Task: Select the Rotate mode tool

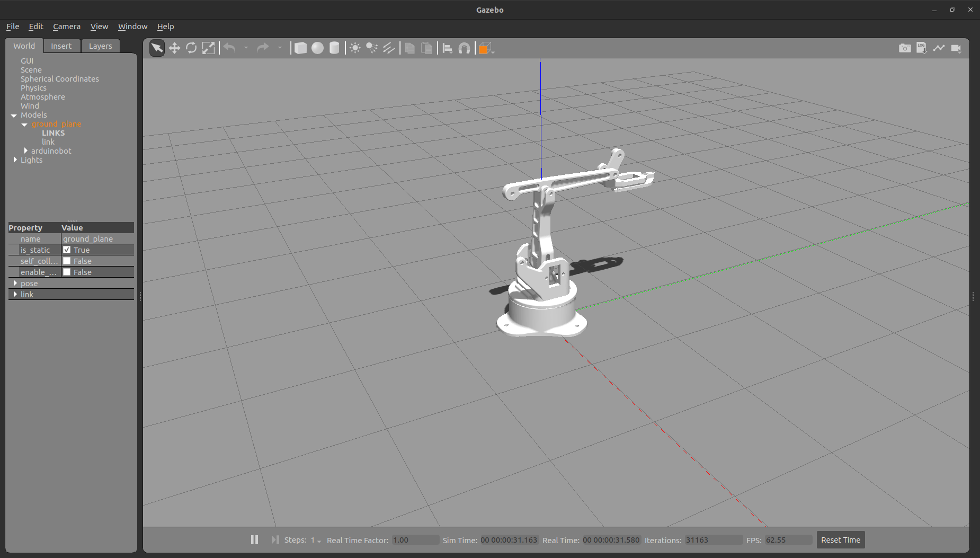Action: tap(191, 48)
